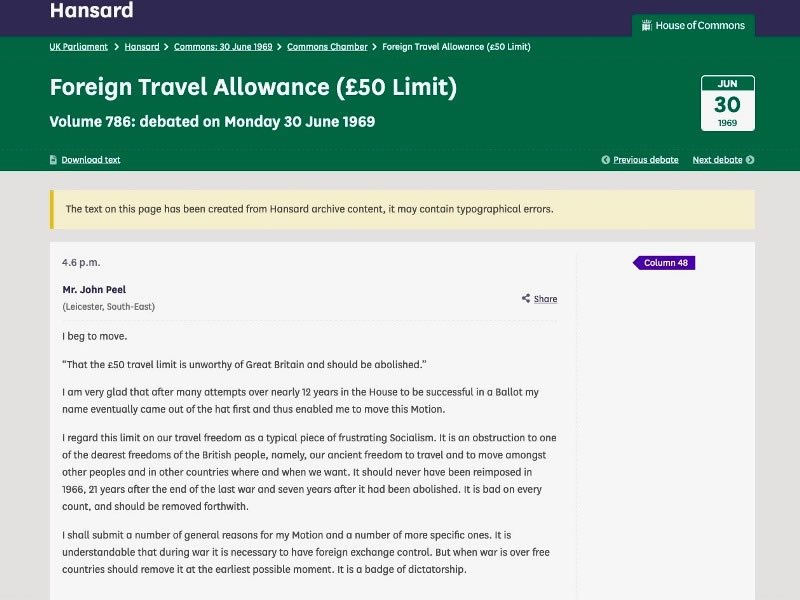Open Mr. John Peel's member name link
The height and width of the screenshot is (600, 800).
[94, 290]
